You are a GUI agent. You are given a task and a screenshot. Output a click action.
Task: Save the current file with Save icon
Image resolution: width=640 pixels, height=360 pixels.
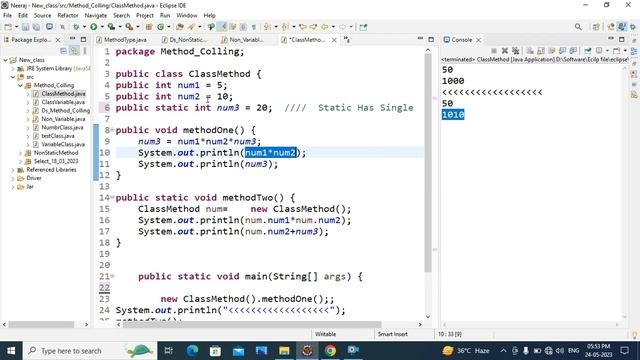(x=25, y=27)
